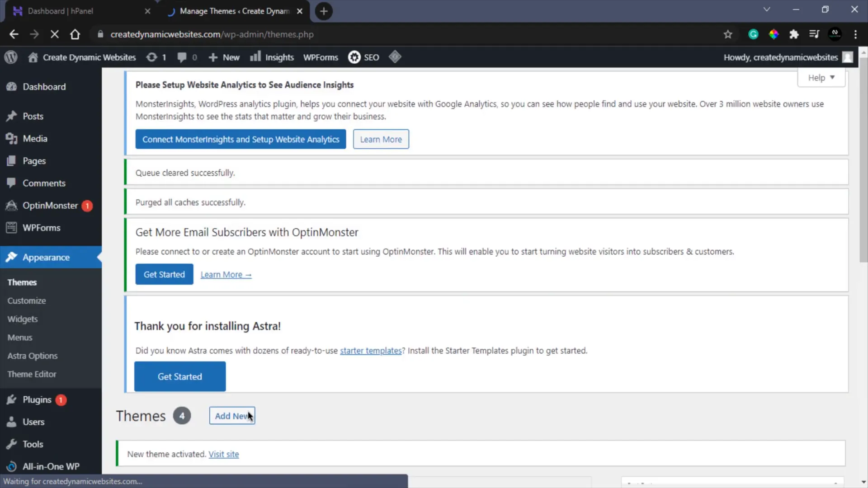Go forward in browser history
868x488 pixels.
[34, 34]
